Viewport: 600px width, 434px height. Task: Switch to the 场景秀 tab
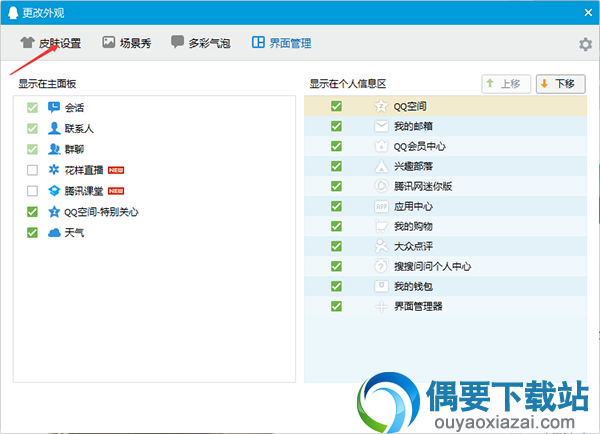(x=127, y=43)
